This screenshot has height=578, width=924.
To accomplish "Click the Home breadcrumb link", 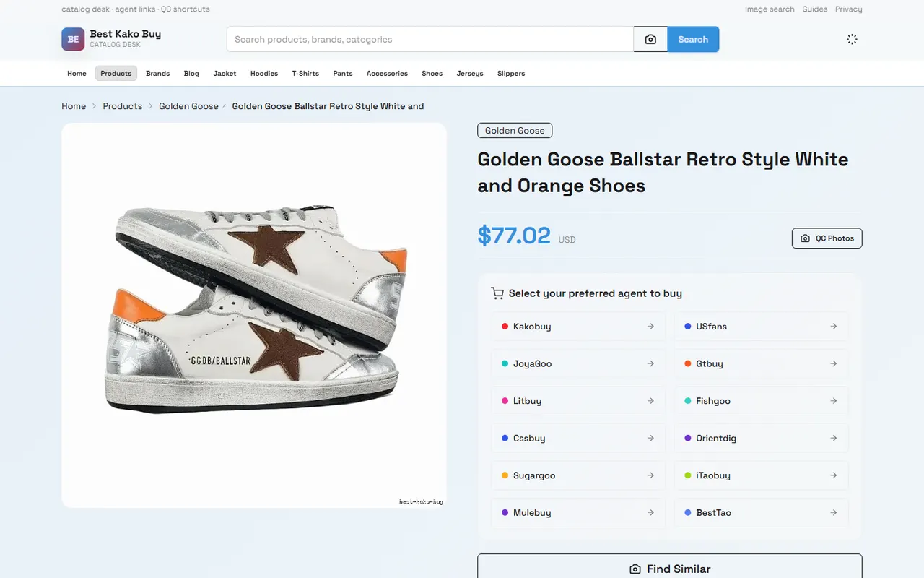I will click(x=74, y=106).
